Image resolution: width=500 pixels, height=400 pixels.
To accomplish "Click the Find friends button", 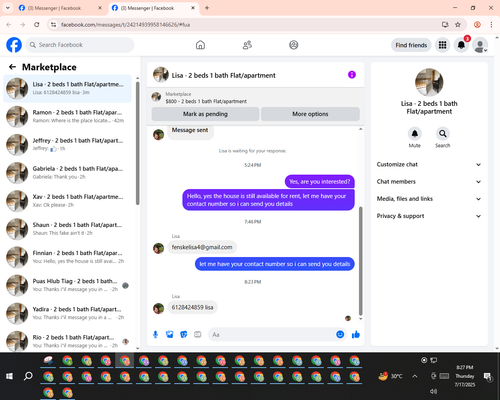I will 411,45.
